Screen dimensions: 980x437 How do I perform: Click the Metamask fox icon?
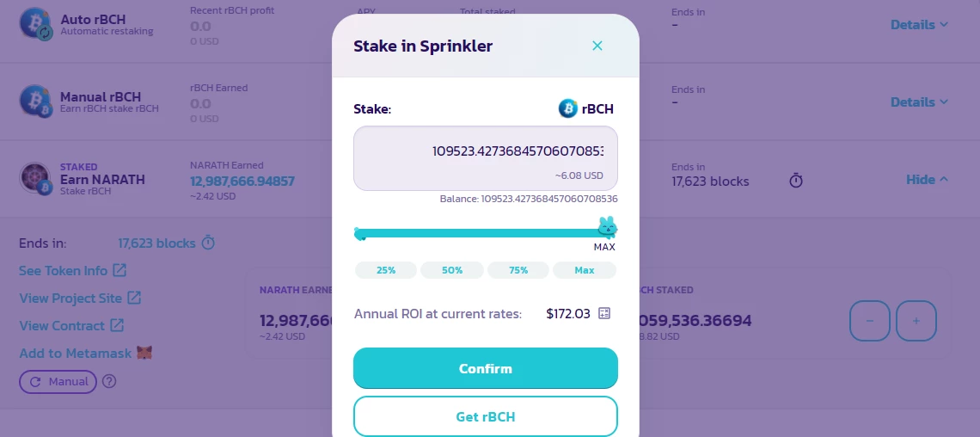144,354
